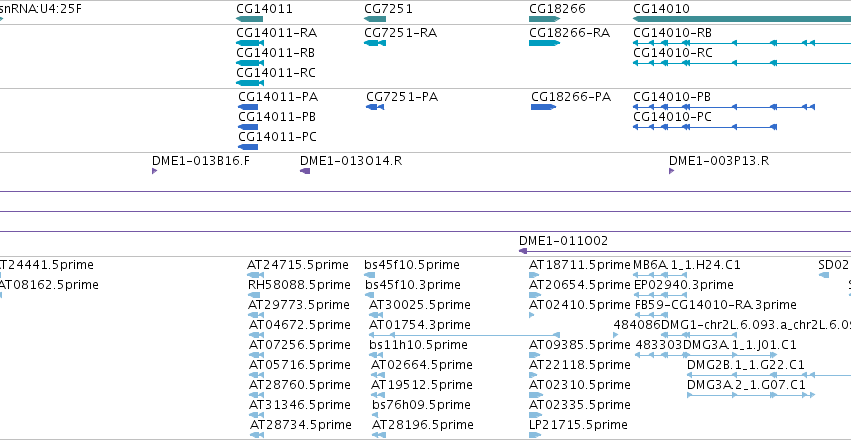Choose the AT02310.5prime EST

click(580, 385)
